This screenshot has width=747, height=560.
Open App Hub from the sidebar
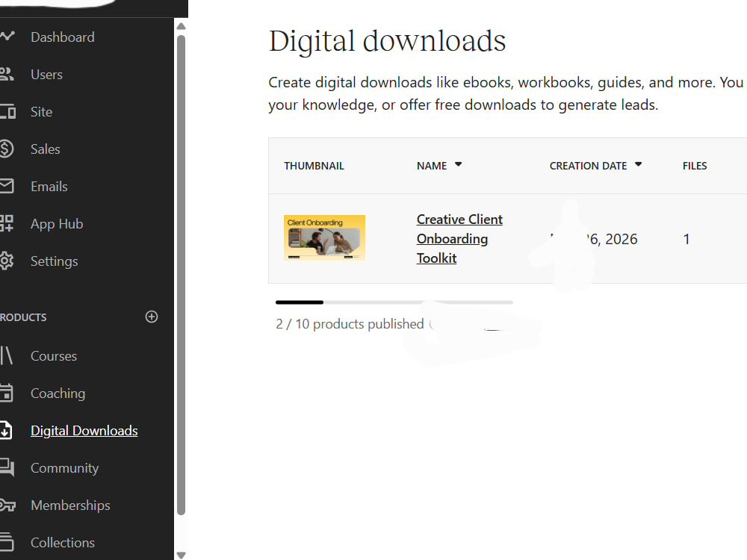57,224
